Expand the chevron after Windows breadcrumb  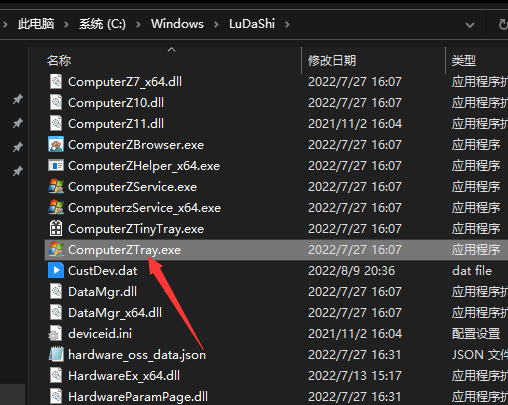(216, 24)
